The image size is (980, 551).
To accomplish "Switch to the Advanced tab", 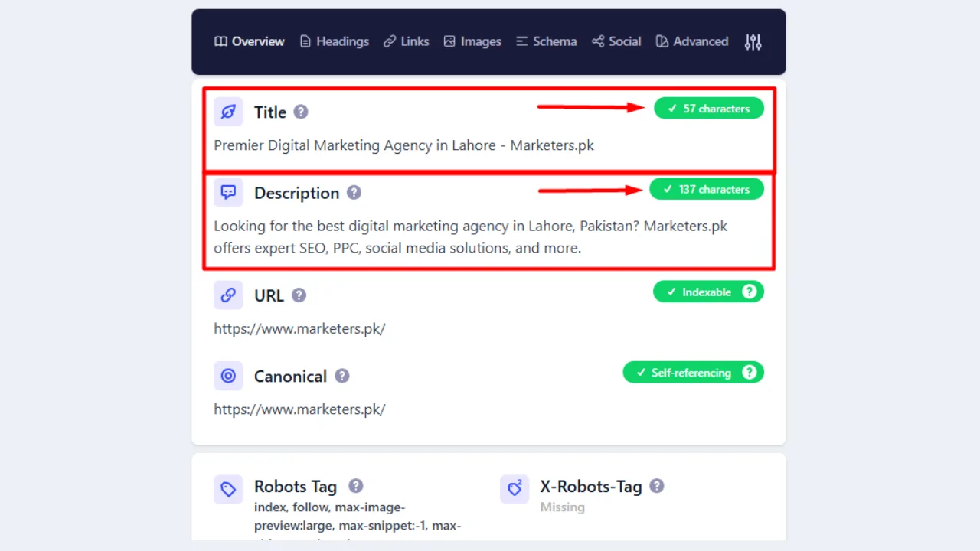I will [692, 41].
